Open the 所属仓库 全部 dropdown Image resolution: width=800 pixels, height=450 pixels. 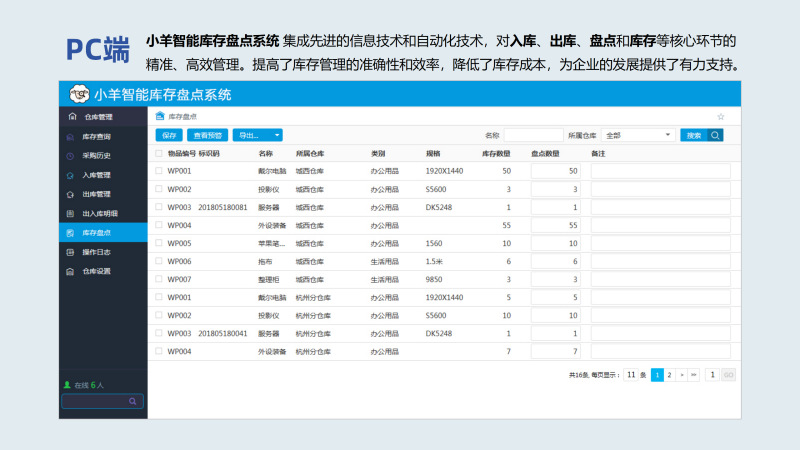[x=638, y=135]
